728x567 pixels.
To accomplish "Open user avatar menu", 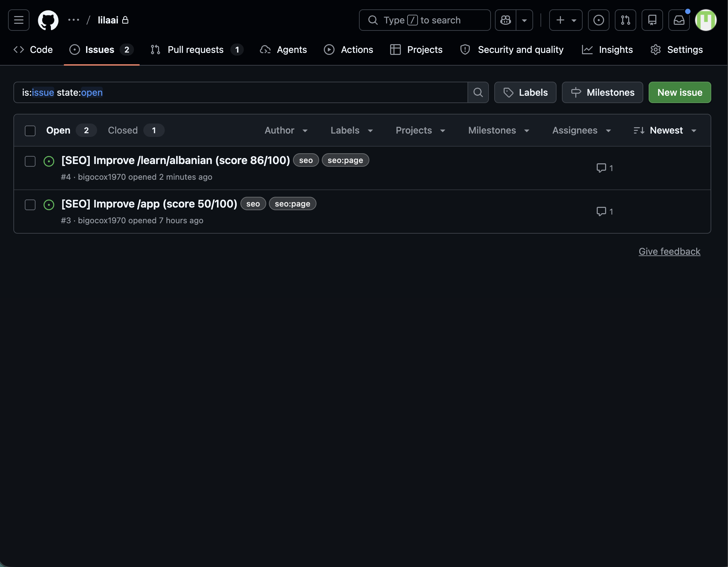I will click(706, 20).
